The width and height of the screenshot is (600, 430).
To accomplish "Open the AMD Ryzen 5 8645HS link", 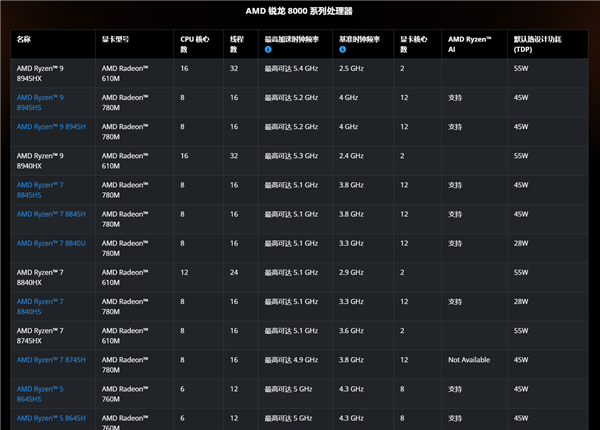I will coord(41,394).
